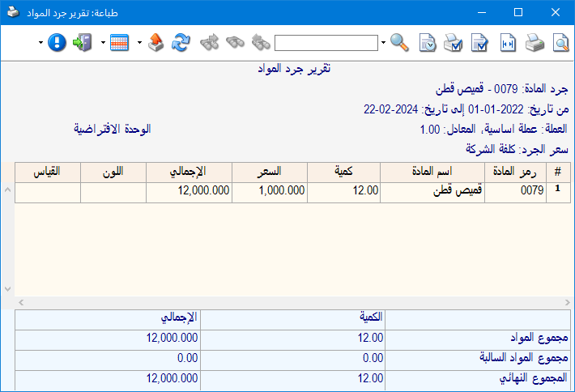
Task: Select quantity cell 12.00 in the first grid row
Action: 343,192
